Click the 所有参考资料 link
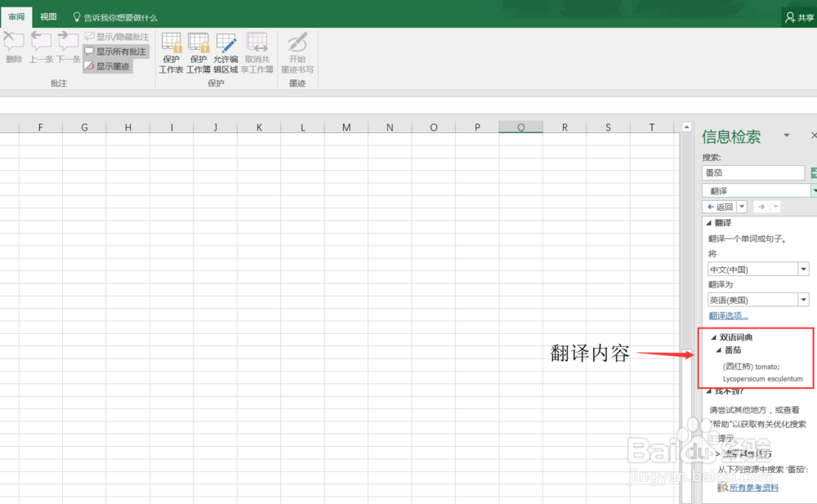The height and width of the screenshot is (504, 817). [754, 488]
